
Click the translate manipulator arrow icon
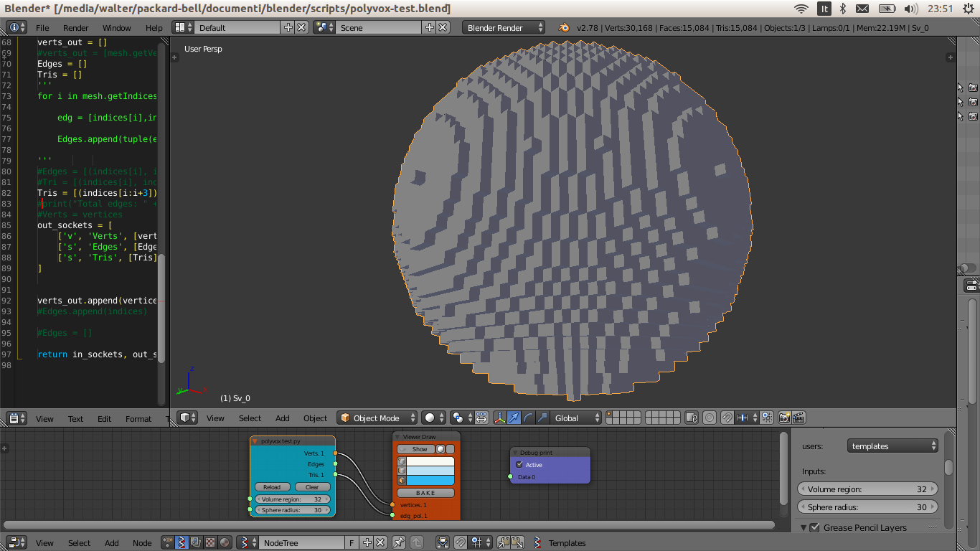pyautogui.click(x=514, y=418)
